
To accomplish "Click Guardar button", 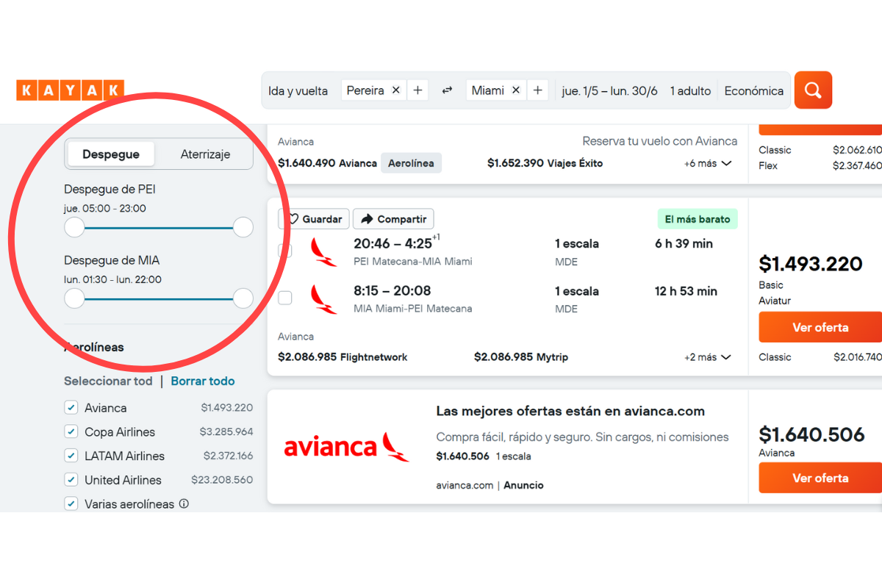I will click(314, 219).
